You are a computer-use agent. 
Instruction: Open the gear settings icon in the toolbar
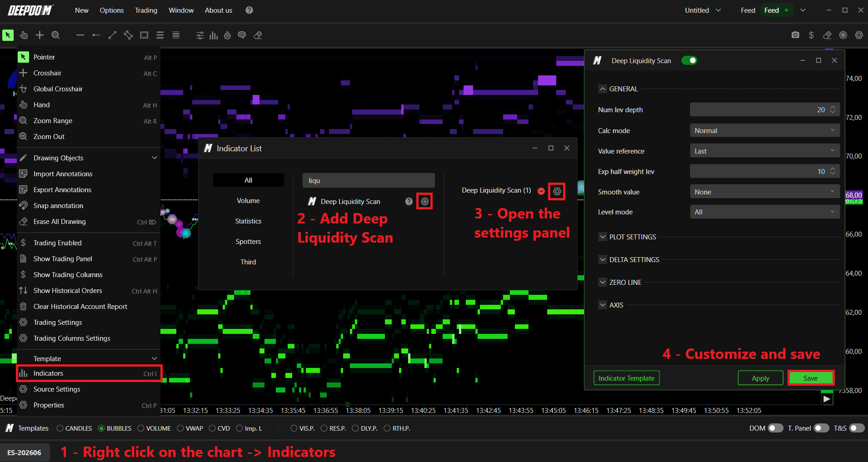pos(859,35)
